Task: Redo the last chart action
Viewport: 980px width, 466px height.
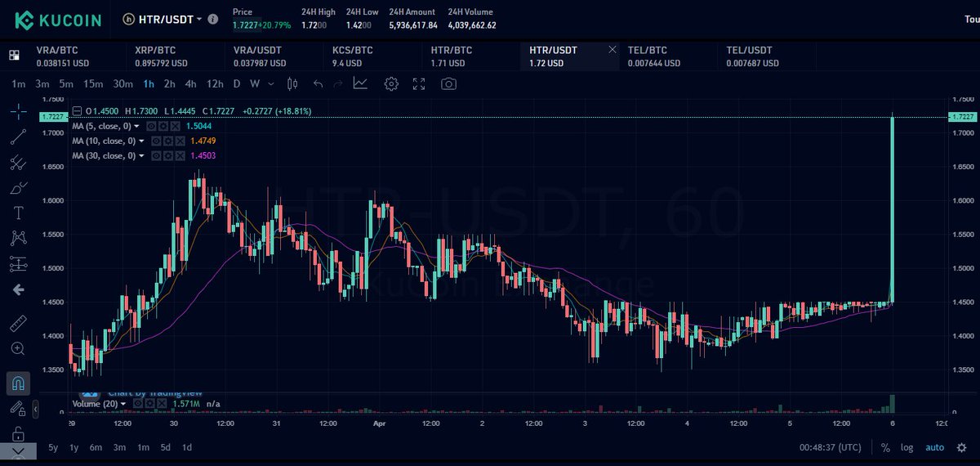Action: [338, 83]
